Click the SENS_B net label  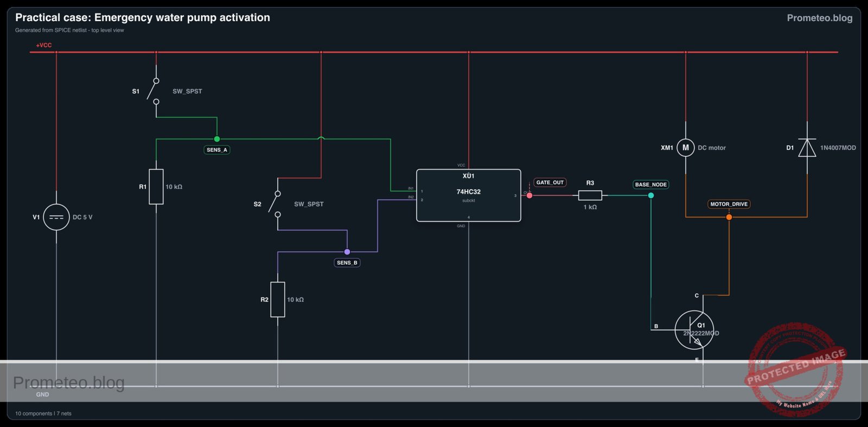[x=347, y=263]
